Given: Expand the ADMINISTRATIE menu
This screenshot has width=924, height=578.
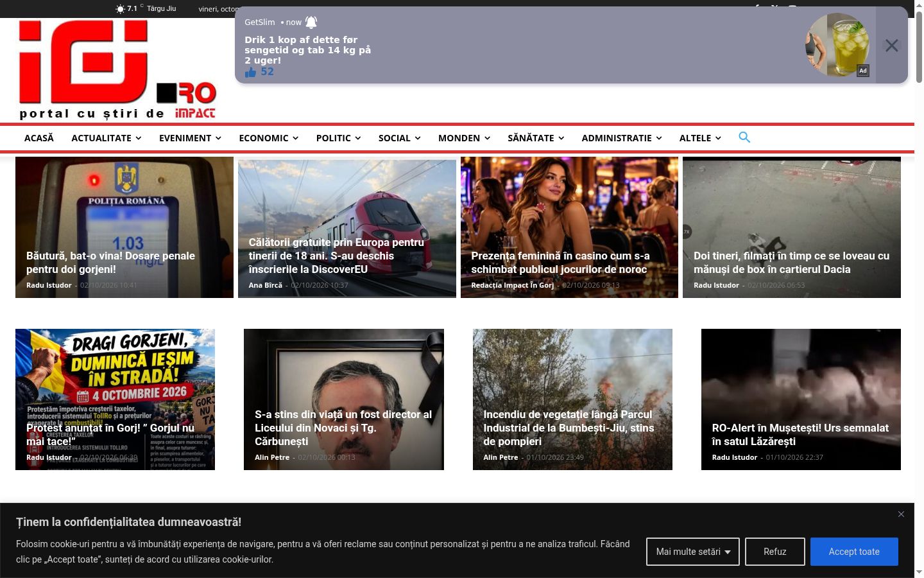Looking at the screenshot, I should pos(621,138).
